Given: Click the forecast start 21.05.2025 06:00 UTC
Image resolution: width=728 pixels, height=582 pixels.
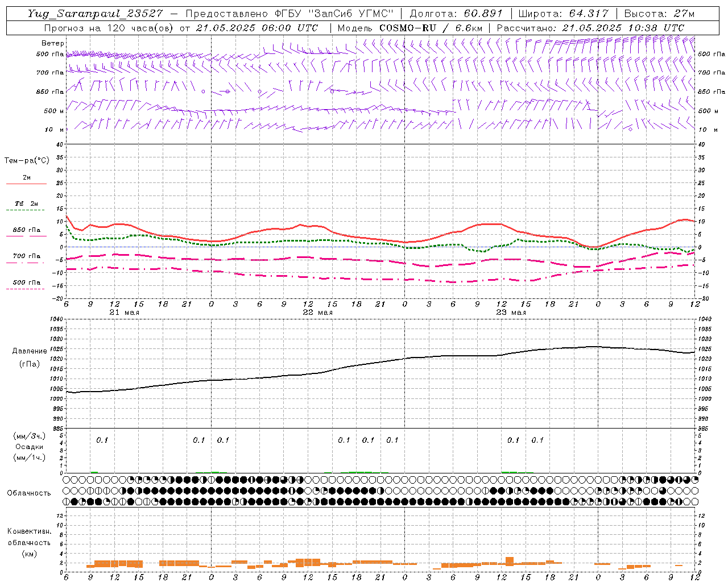Looking at the screenshot, I should 257,28.
